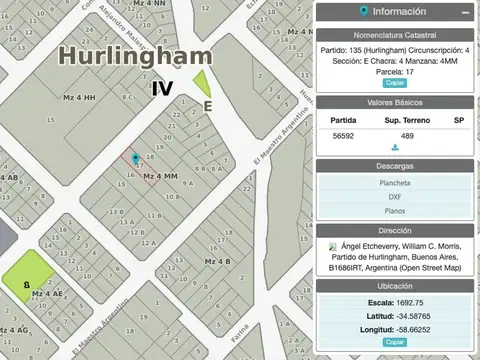Copy the location coordinates under Ubicación
Image resolution: width=480 pixels, height=360 pixels.
395,342
